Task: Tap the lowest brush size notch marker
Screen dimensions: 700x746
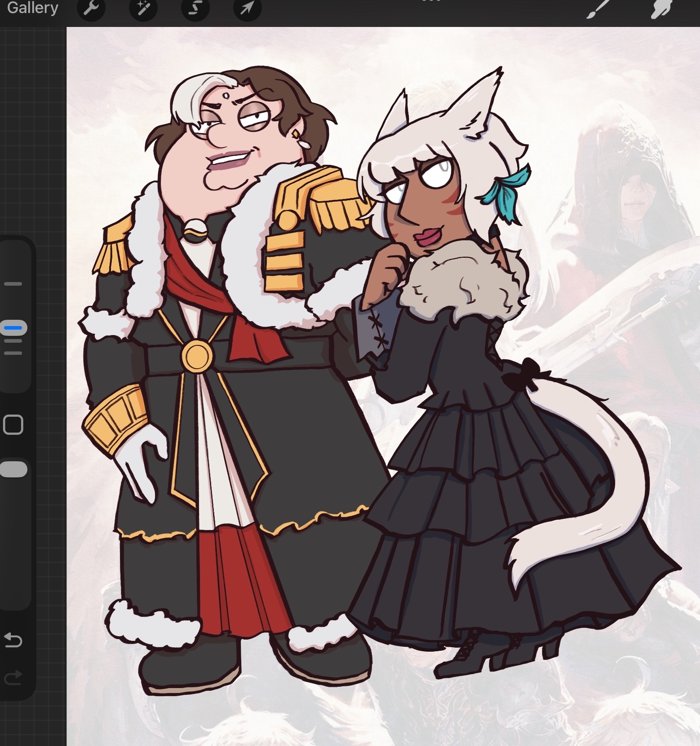Action: click(x=13, y=353)
